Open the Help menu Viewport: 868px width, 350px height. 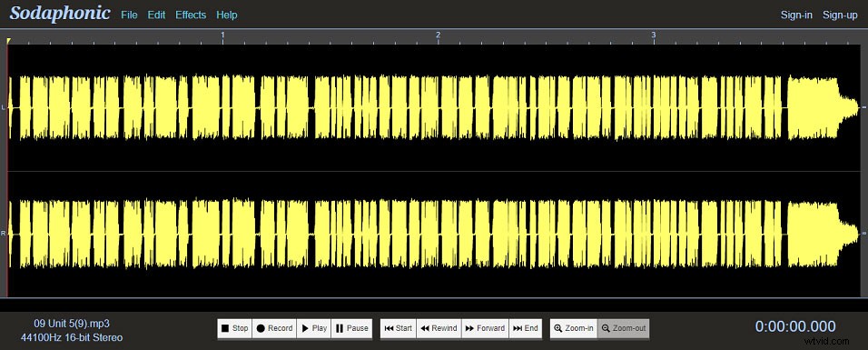[x=226, y=15]
